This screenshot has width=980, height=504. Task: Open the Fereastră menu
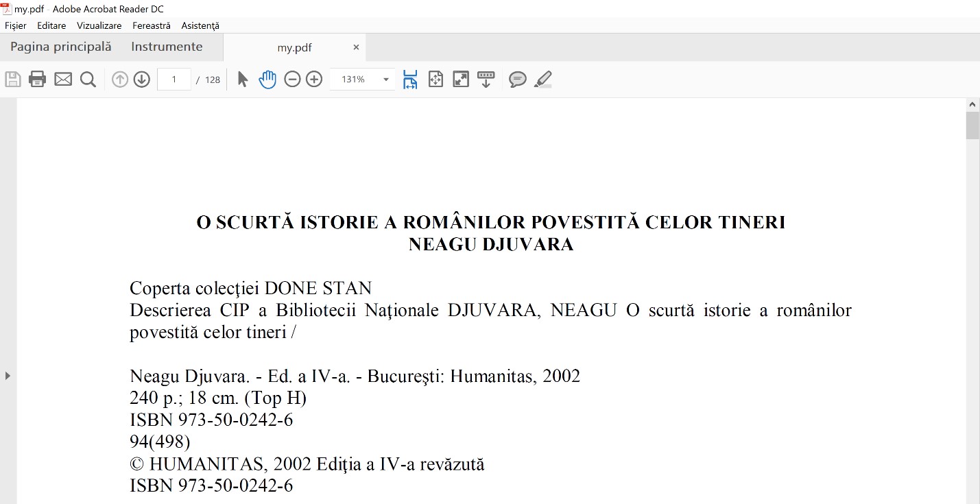coord(152,25)
